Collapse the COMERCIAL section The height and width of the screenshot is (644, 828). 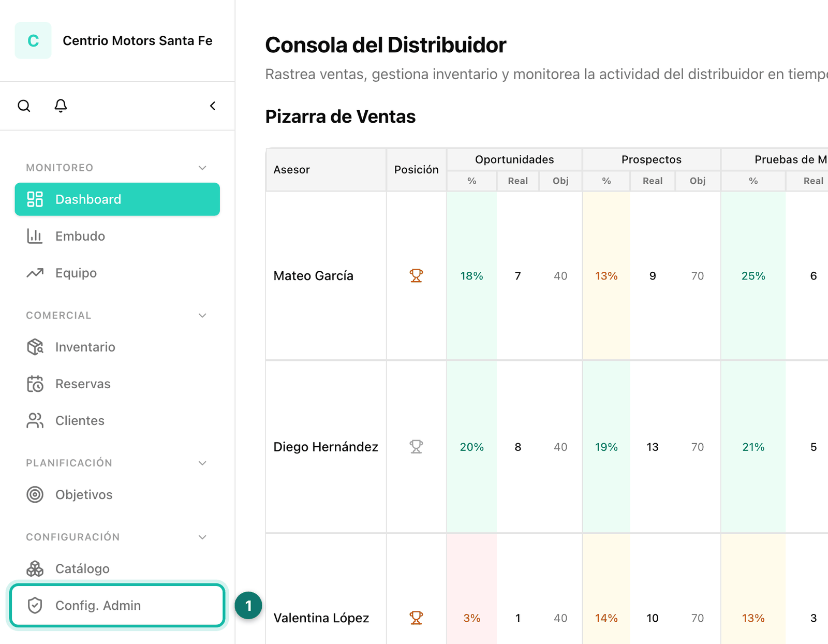(202, 315)
